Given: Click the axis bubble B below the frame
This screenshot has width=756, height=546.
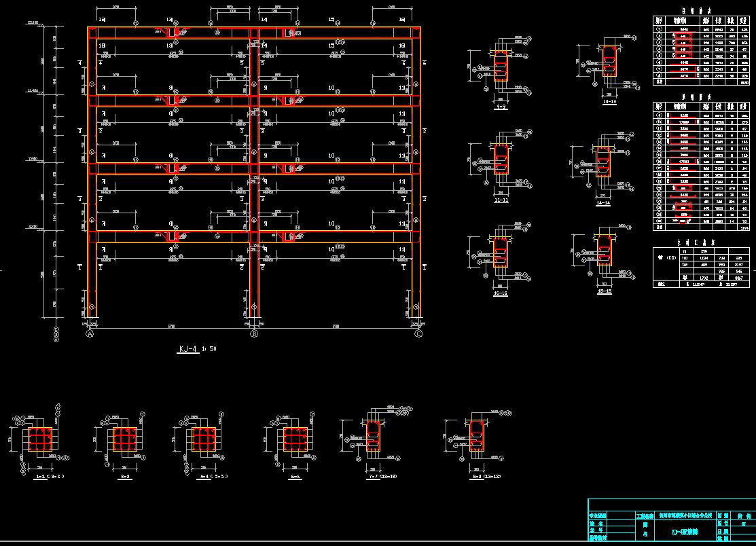Looking at the screenshot, I should click(x=254, y=334).
